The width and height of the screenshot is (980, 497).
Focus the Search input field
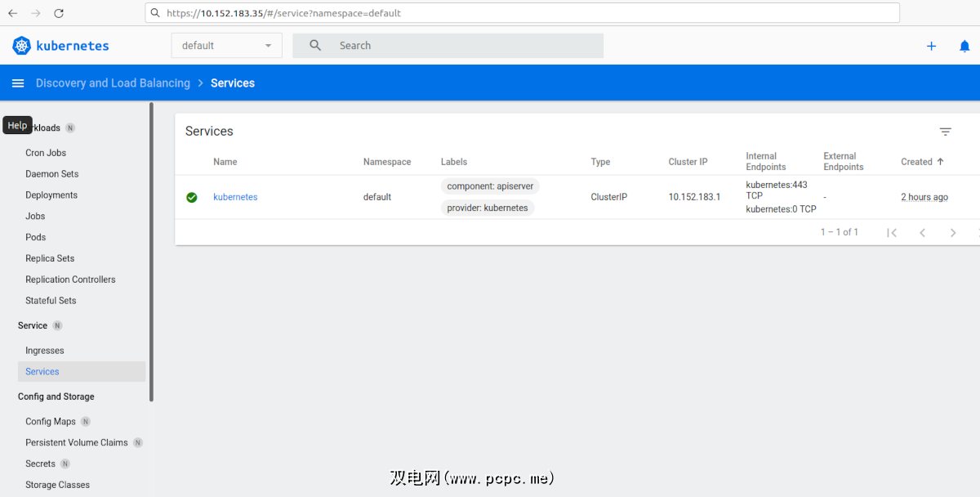pyautogui.click(x=448, y=46)
